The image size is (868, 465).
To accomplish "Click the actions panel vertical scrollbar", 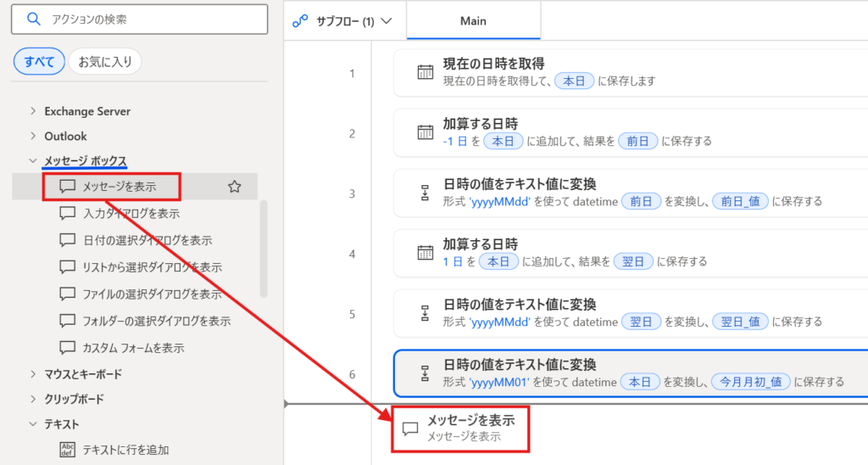I will 264,249.
